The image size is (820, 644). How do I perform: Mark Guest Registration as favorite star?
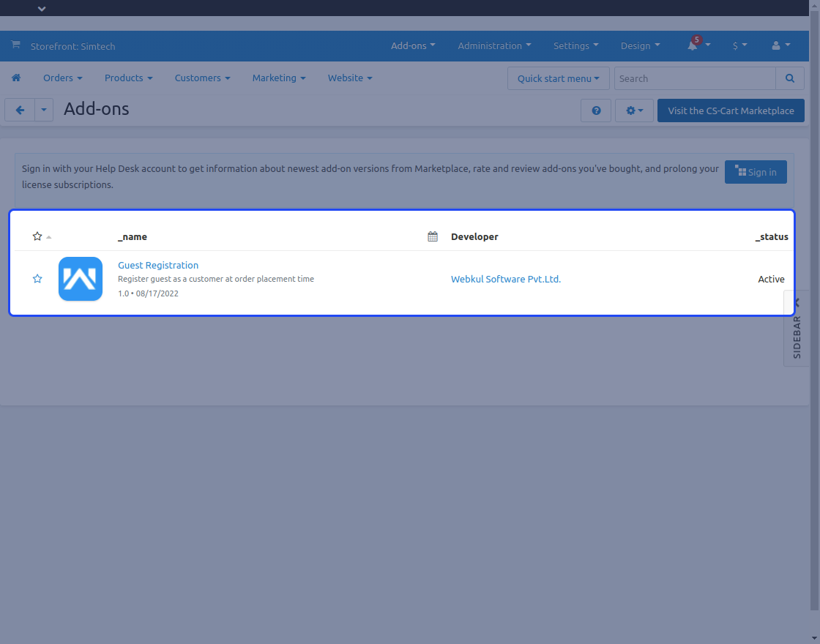coord(37,279)
